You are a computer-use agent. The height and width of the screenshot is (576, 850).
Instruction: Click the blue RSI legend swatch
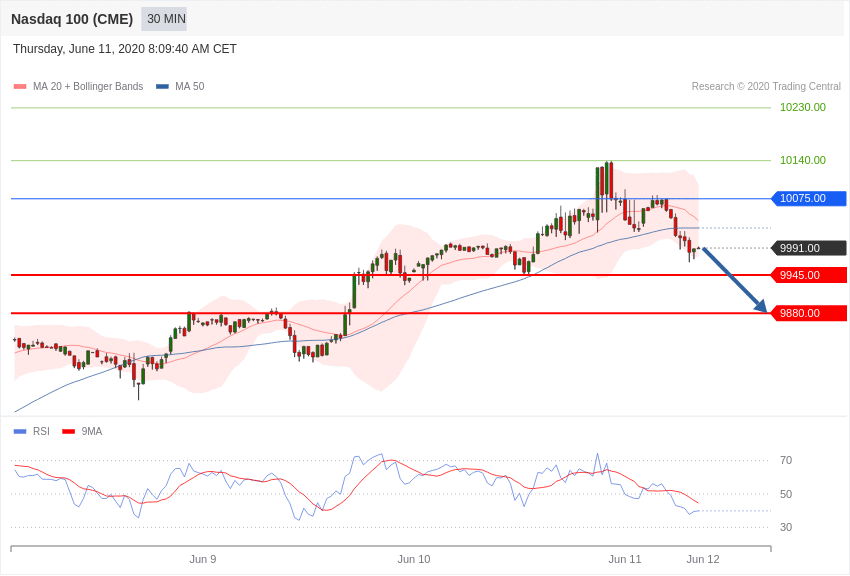(x=20, y=432)
